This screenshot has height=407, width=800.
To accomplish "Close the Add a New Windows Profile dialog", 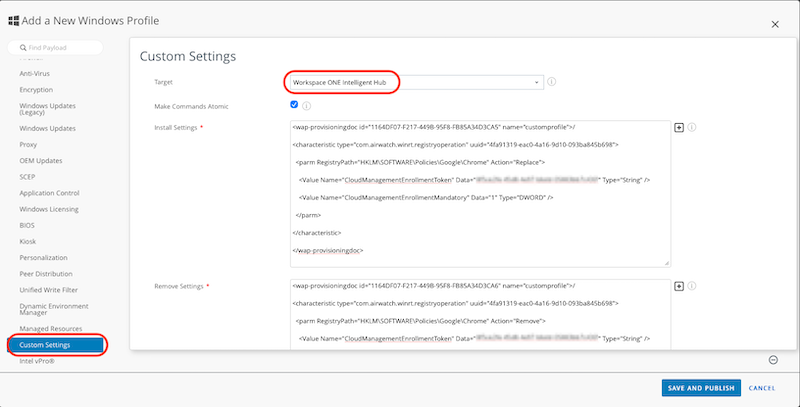I will click(x=777, y=22).
